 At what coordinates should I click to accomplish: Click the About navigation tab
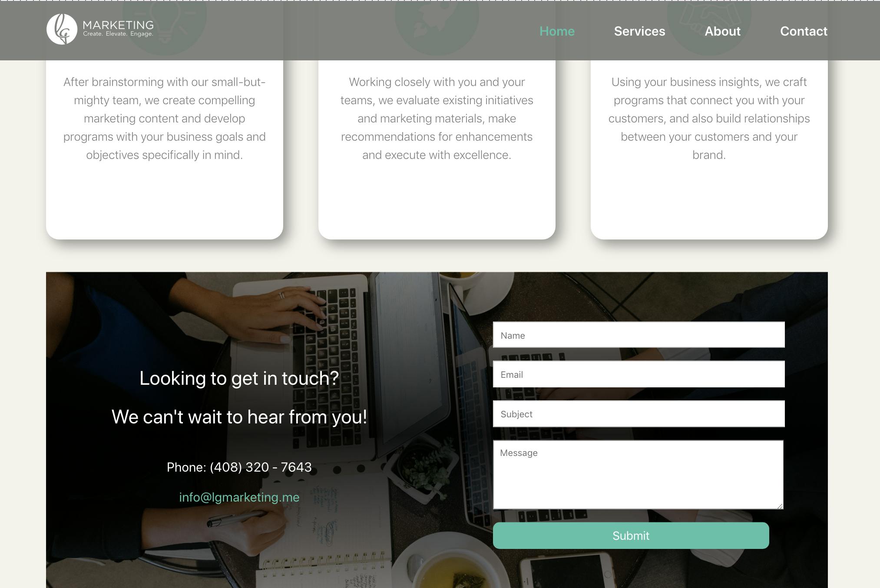point(722,31)
